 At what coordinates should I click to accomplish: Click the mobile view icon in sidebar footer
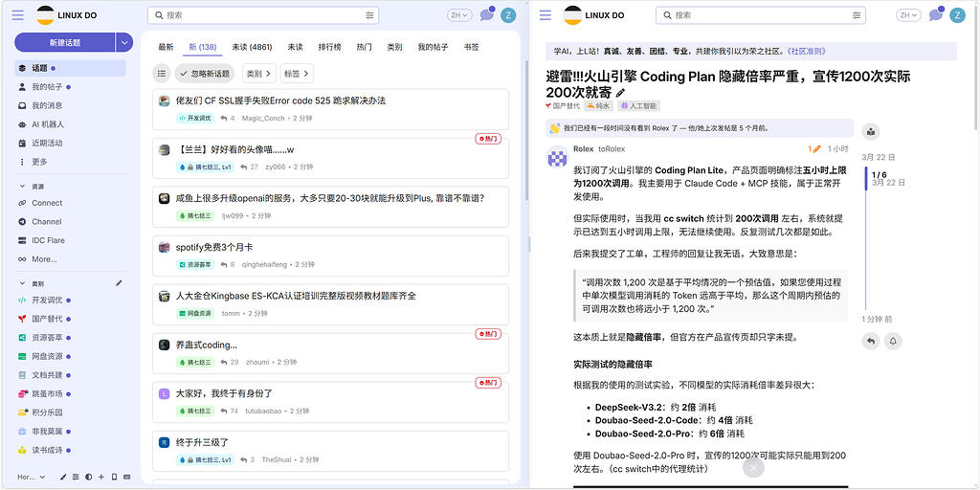[x=114, y=477]
